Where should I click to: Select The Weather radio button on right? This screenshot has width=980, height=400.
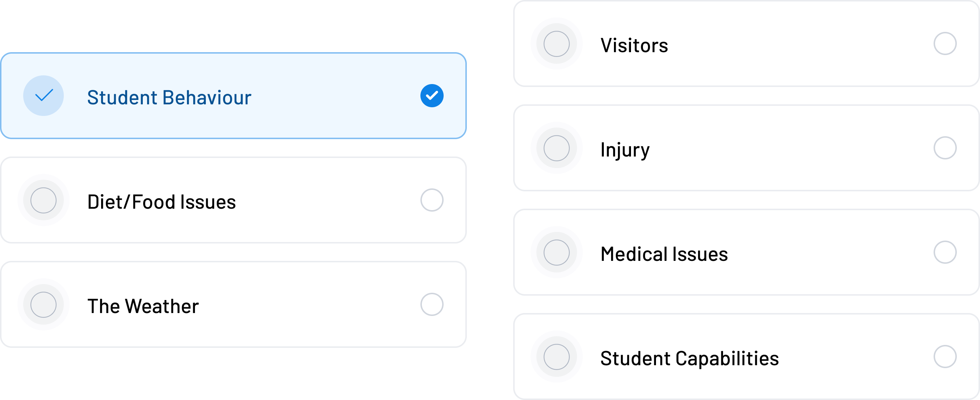point(431,304)
